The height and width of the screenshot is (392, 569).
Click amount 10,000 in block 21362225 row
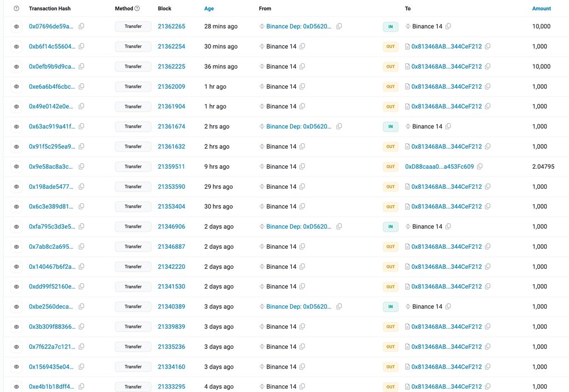tap(541, 67)
